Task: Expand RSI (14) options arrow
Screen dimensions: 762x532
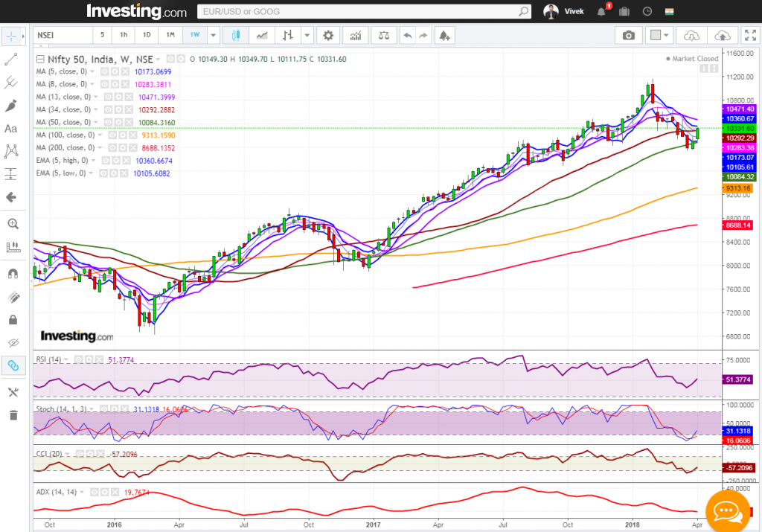Action: click(x=66, y=359)
